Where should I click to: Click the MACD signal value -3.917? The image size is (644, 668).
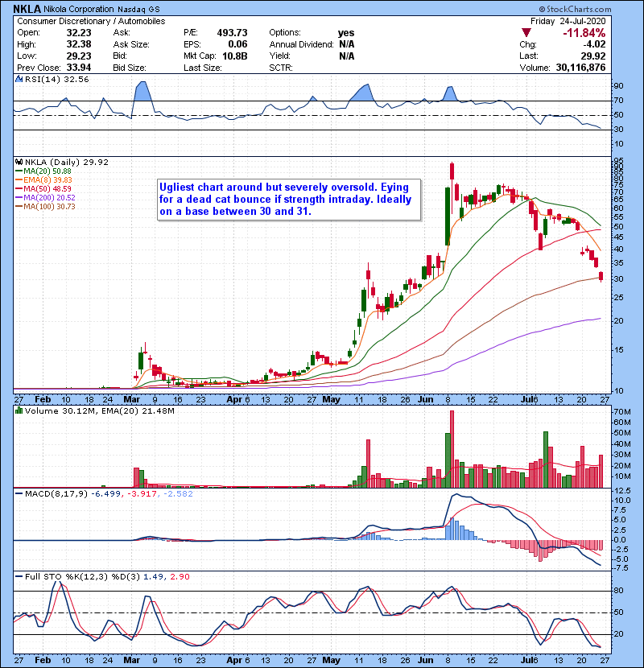click(x=142, y=494)
